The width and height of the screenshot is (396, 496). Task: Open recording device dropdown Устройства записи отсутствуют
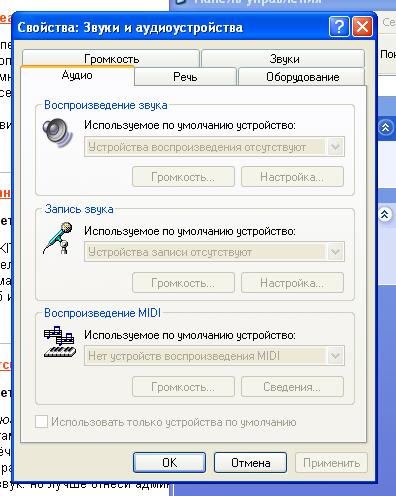click(x=214, y=252)
